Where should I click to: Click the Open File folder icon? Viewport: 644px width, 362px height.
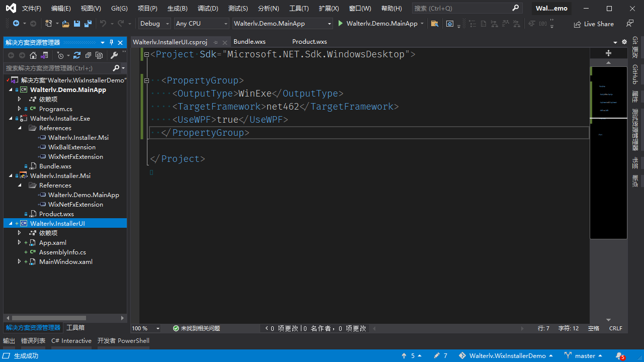(66, 24)
